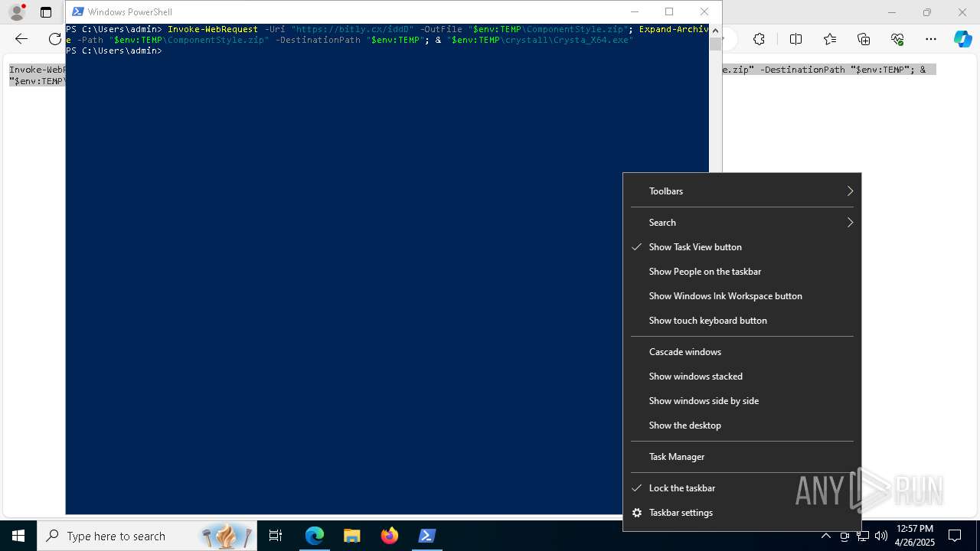Open Edge settings and more menu
The image size is (980, 551).
(x=931, y=39)
